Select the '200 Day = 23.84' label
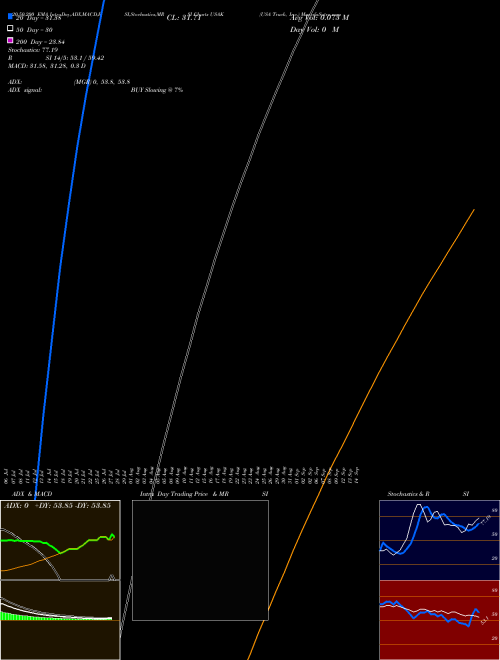 pyautogui.click(x=40, y=42)
